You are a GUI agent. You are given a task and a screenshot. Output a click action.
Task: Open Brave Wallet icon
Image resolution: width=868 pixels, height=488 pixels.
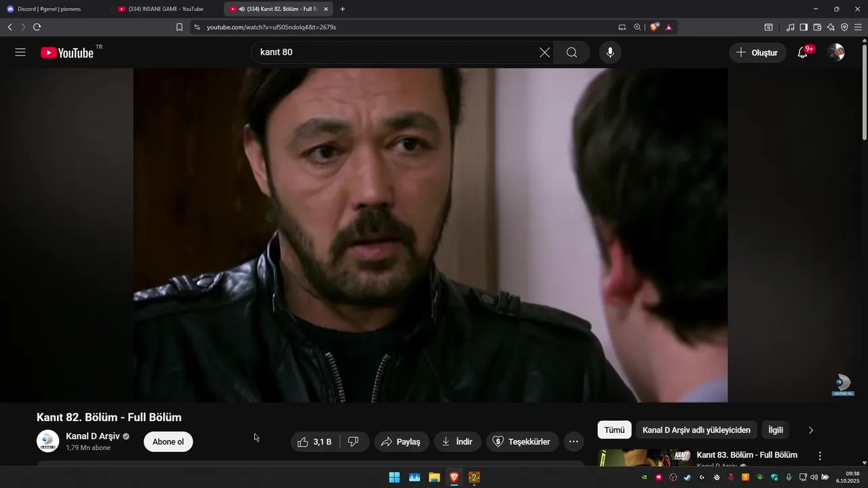tap(817, 27)
